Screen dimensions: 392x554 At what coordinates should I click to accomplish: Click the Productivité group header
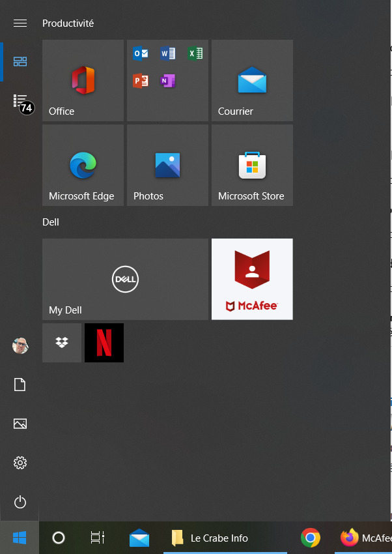click(68, 23)
